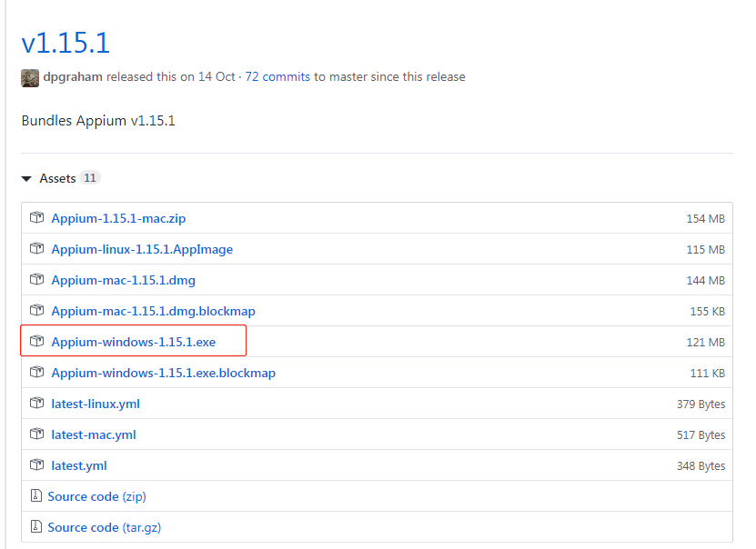Download latest-mac.yml
The width and height of the screenshot is (756, 549).
point(94,434)
